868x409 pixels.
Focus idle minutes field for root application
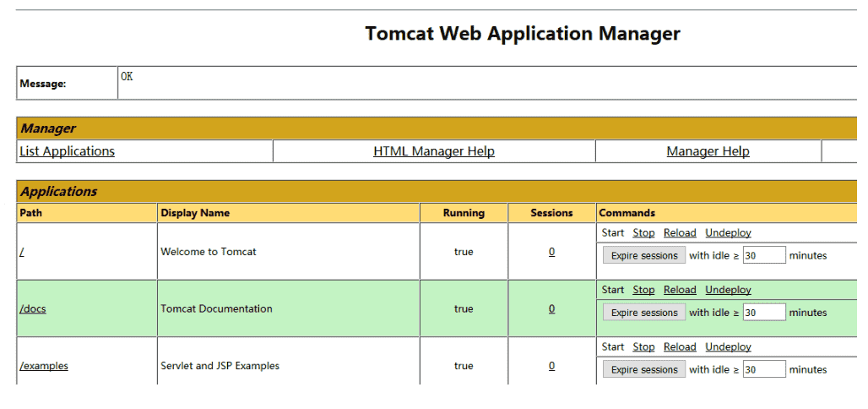pos(764,255)
